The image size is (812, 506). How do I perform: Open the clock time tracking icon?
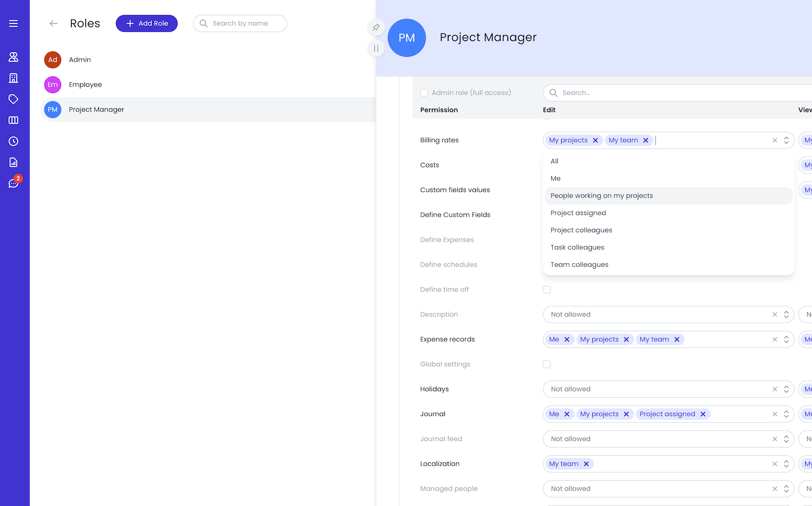click(x=14, y=141)
